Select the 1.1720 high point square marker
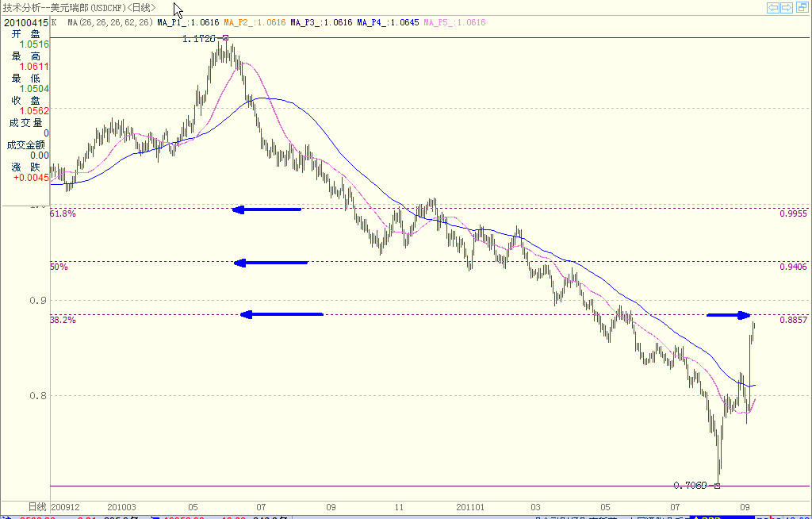The image size is (812, 519). 225,37
